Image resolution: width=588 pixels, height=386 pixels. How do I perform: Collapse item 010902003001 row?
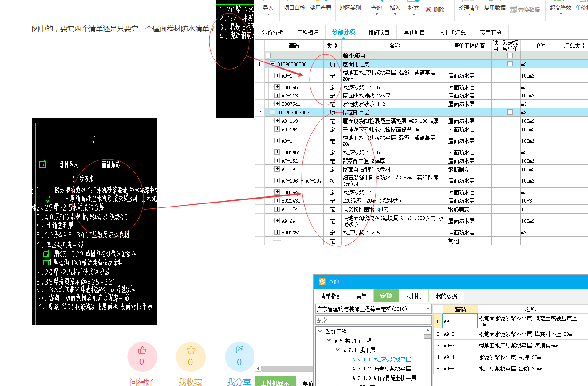pyautogui.click(x=273, y=64)
